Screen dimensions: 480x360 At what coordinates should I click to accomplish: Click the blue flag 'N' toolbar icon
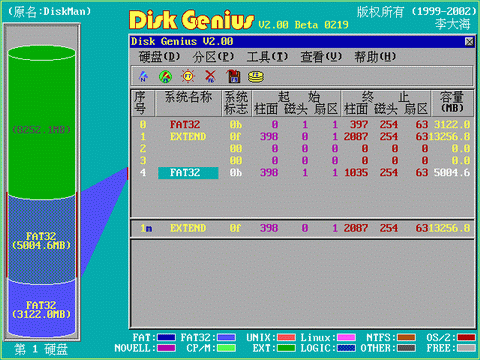pos(143,76)
